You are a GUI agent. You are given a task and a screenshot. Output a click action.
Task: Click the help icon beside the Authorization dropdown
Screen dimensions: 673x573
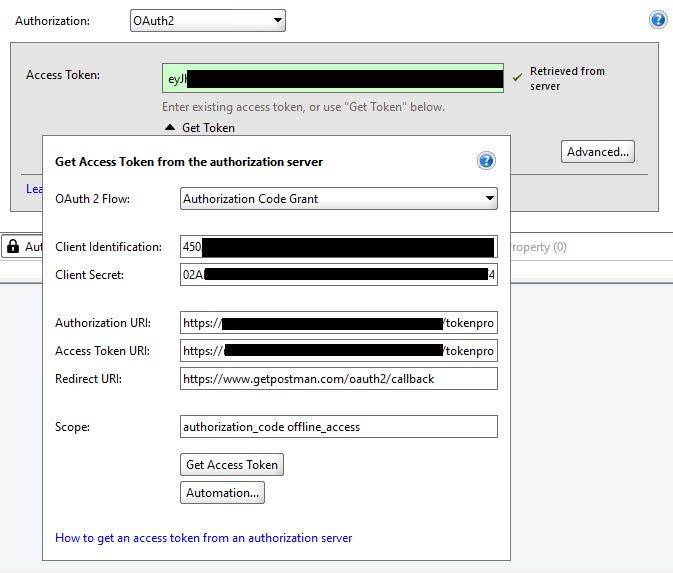coord(658,20)
